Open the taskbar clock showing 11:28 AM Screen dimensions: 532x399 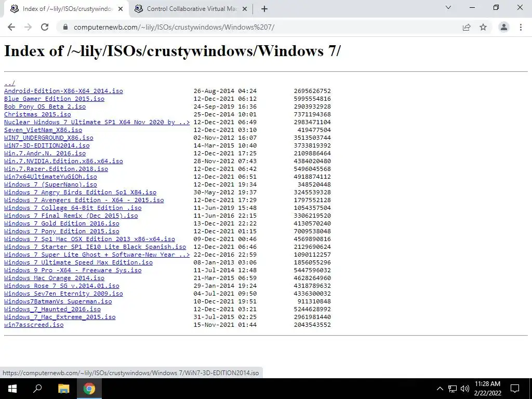(x=487, y=389)
